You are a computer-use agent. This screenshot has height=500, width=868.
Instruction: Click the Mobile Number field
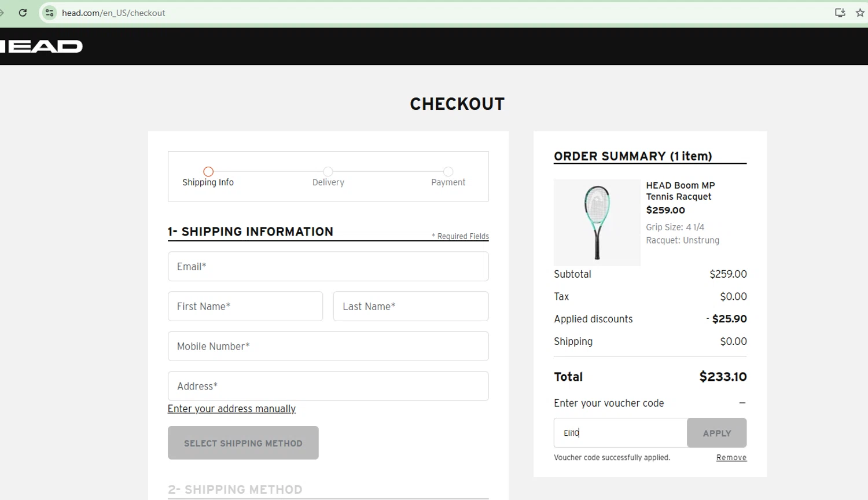(x=328, y=346)
